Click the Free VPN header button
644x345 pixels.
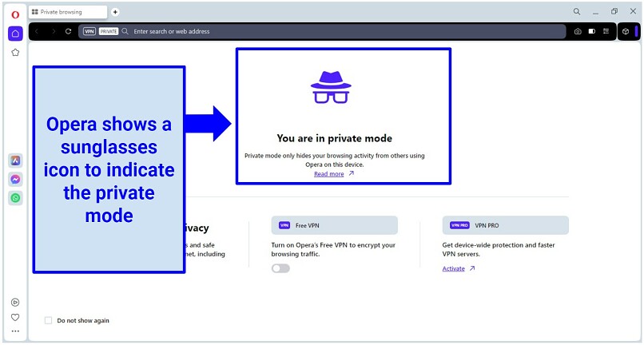334,225
